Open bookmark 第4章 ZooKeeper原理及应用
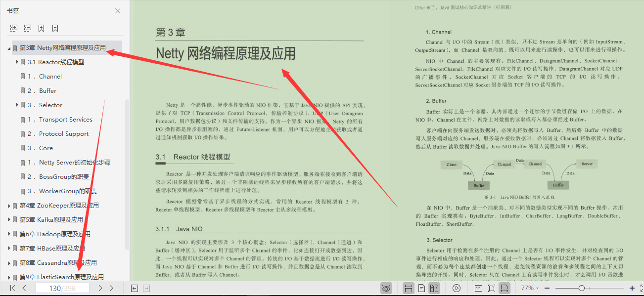The width and height of the screenshot is (644, 296). (x=59, y=206)
